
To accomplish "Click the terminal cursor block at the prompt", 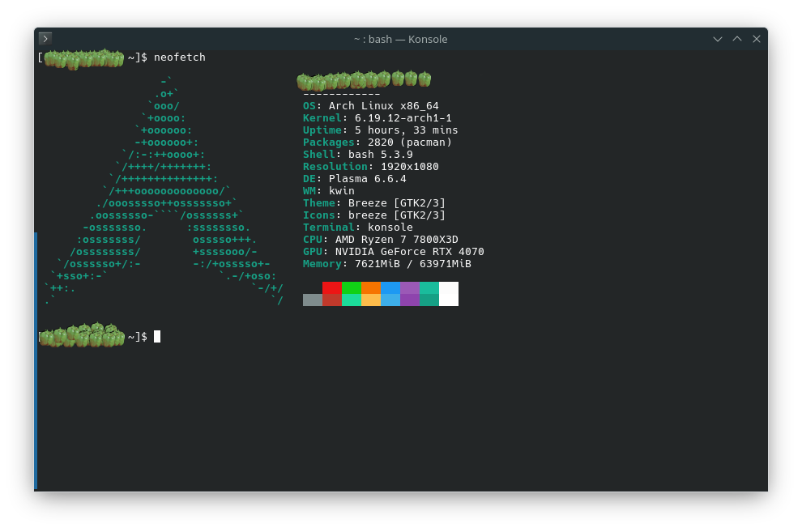I will (157, 336).
